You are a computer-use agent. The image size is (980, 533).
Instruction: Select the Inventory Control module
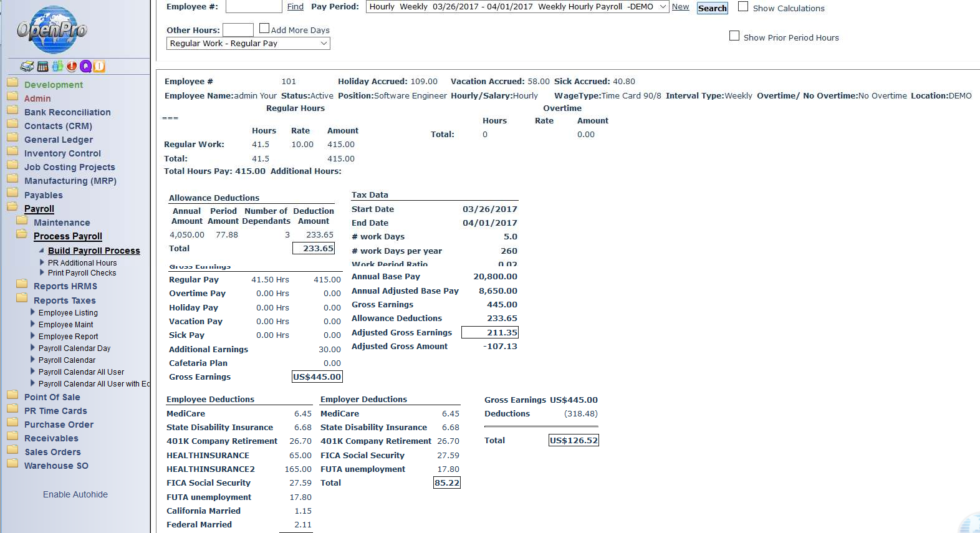coord(62,153)
